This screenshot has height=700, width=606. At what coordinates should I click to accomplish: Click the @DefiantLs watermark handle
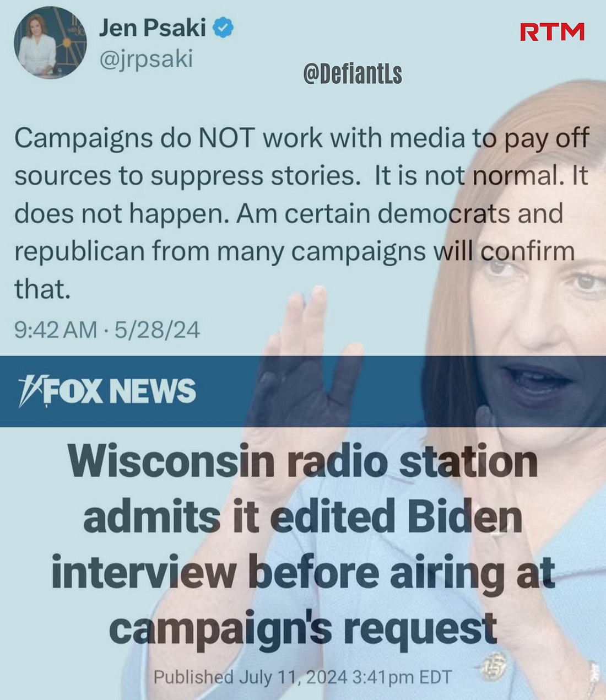(x=353, y=74)
